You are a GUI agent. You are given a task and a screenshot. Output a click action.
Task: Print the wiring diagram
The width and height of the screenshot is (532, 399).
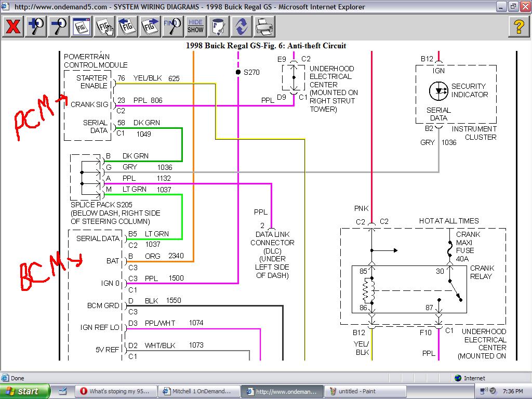264,26
